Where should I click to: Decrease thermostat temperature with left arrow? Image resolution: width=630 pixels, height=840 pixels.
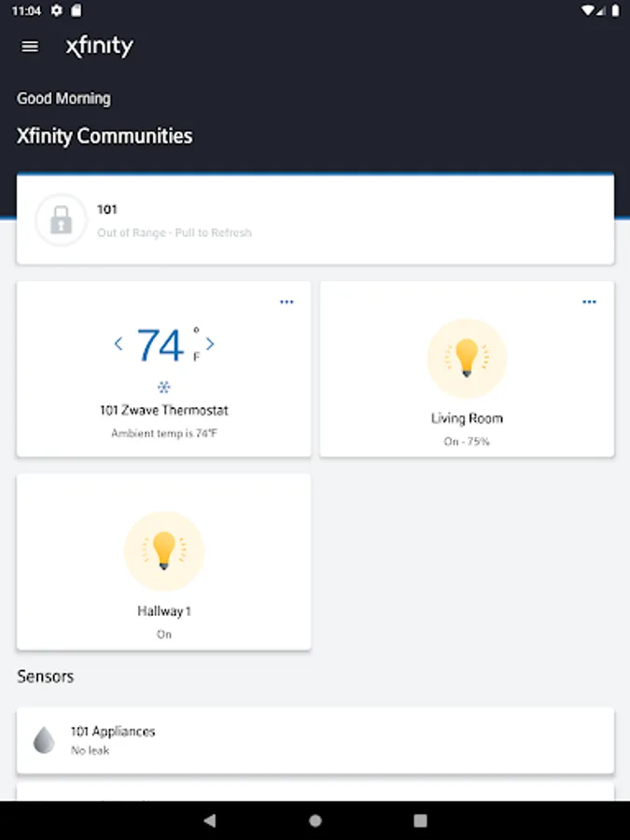[x=119, y=344]
